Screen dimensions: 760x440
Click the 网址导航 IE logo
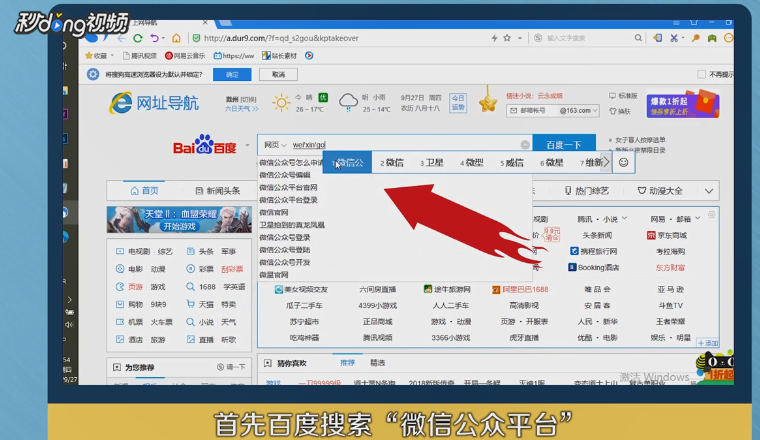coord(154,103)
